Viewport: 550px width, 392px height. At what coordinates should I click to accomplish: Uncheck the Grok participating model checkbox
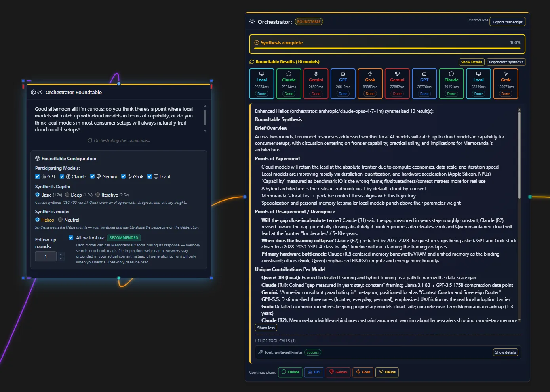pyautogui.click(x=124, y=176)
